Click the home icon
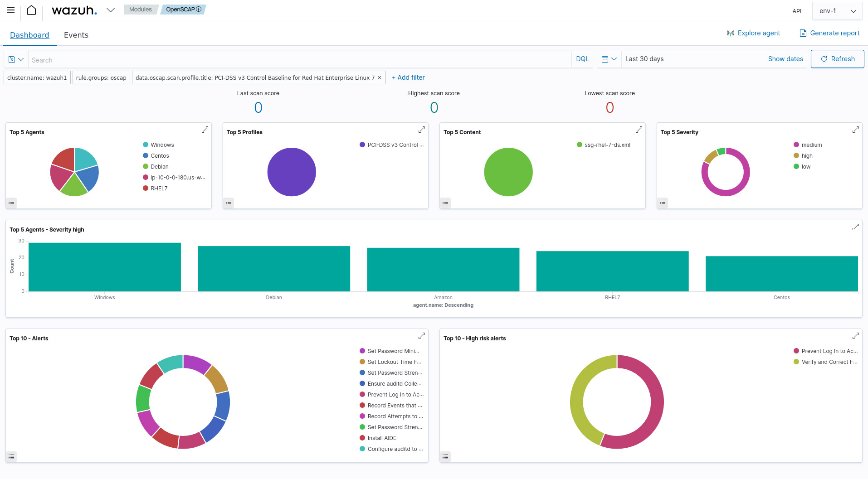The height and width of the screenshot is (479, 868). tap(31, 10)
